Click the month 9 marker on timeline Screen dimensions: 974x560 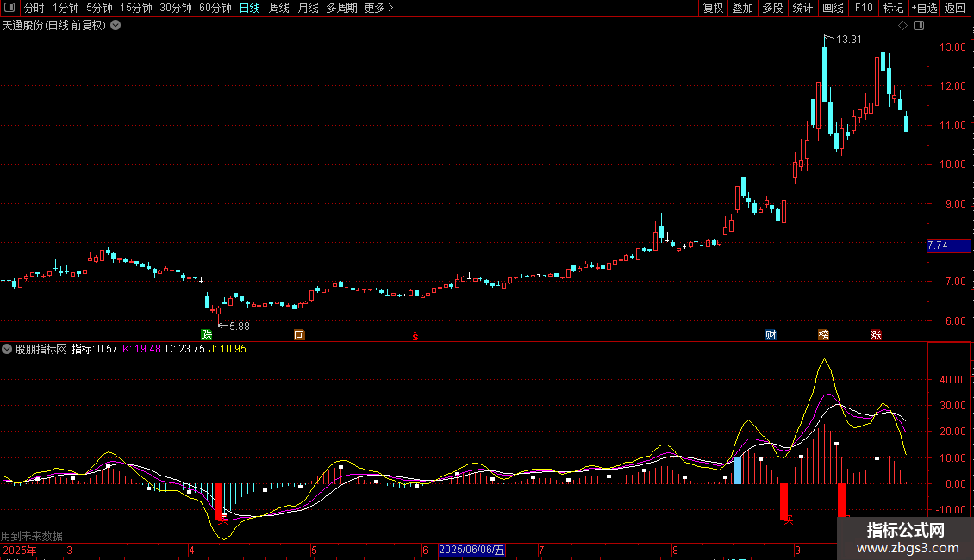point(797,550)
